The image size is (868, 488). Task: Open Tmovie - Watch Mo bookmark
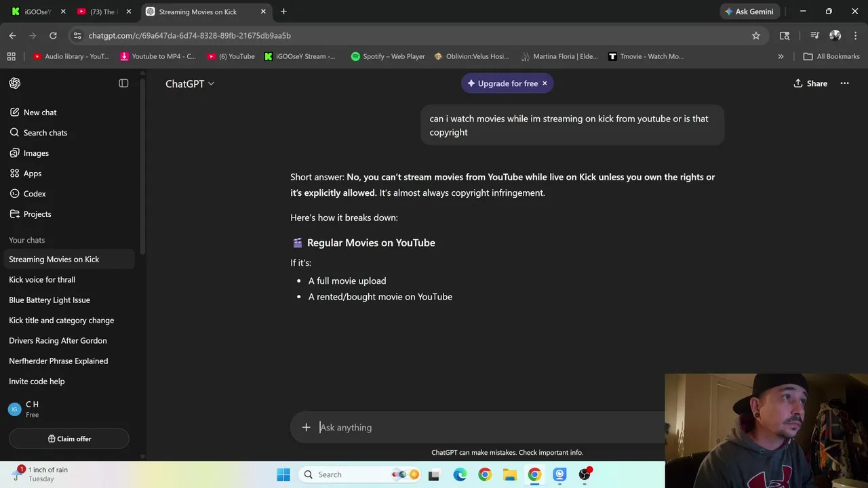(646, 56)
